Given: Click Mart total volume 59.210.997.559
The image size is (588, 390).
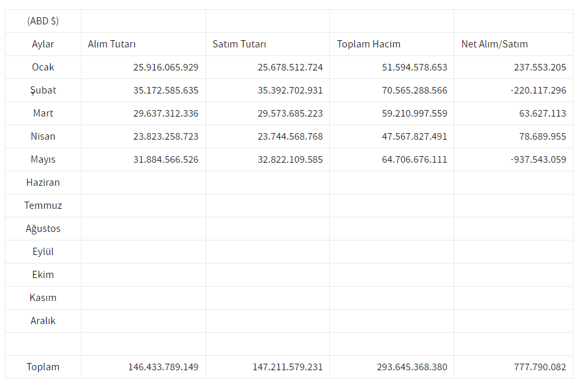Looking at the screenshot, I should coord(414,113).
